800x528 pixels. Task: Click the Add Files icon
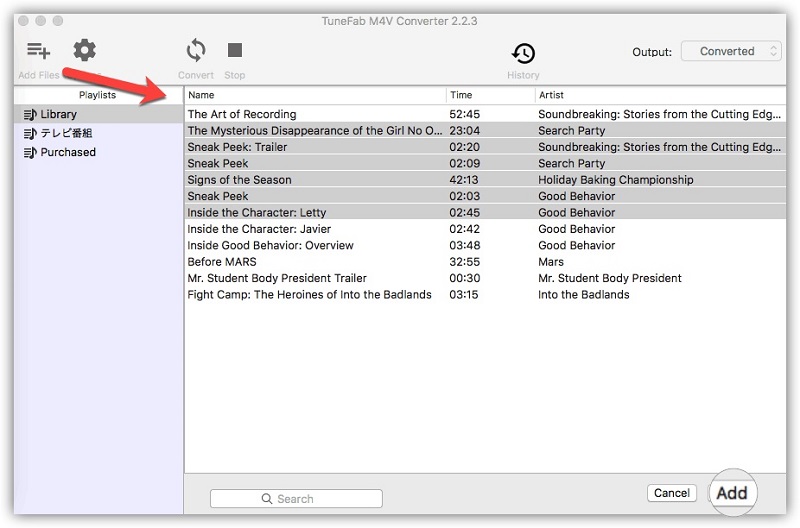(39, 51)
